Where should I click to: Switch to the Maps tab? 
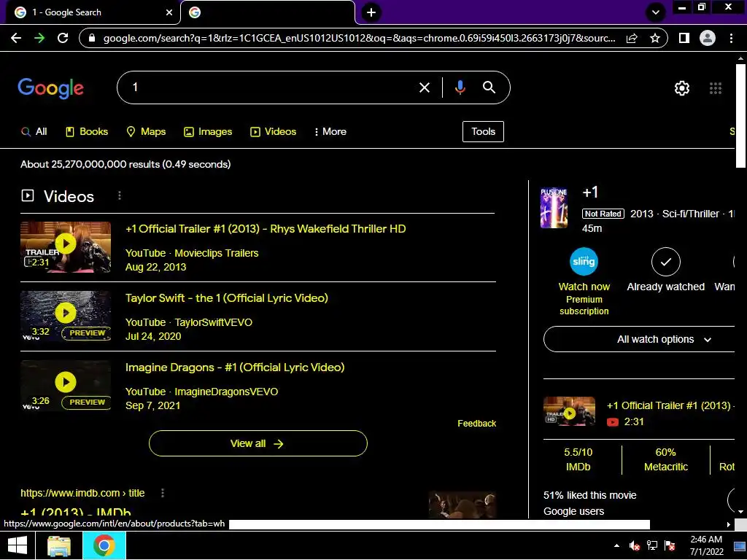[146, 131]
